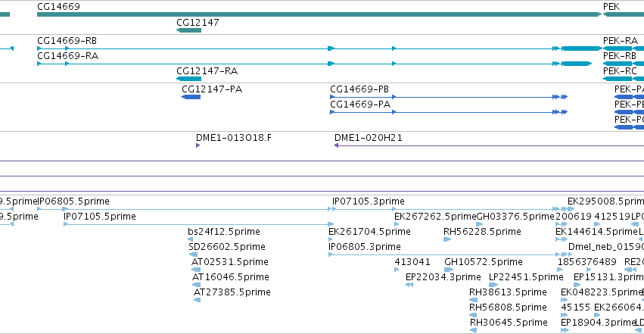
Task: Click the EP15131.3prime EST label
Action: [608, 277]
